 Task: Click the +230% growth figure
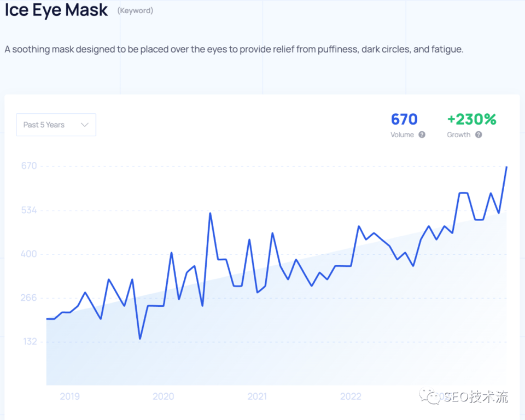point(471,119)
